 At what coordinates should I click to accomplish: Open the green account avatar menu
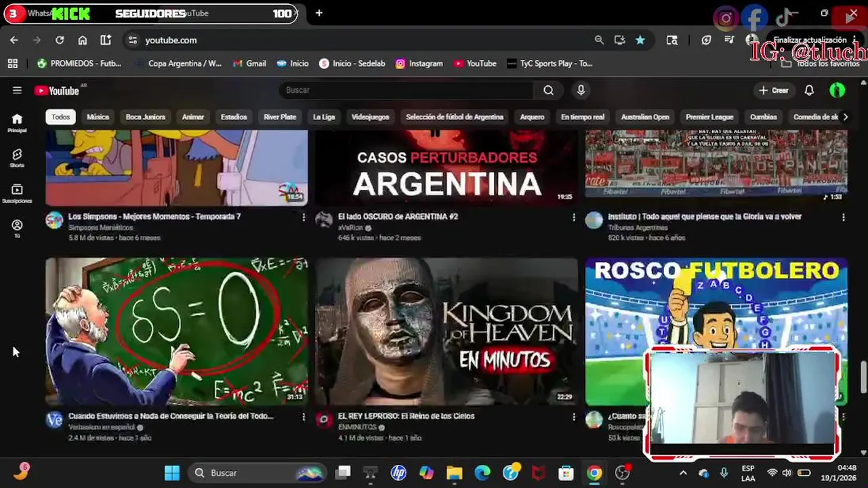click(837, 90)
